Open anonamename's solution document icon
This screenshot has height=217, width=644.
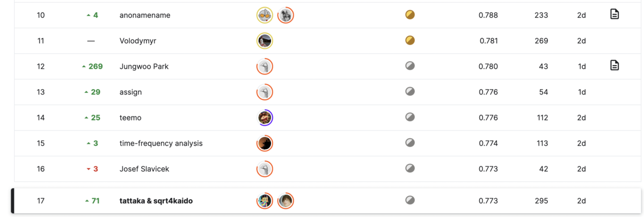(614, 15)
